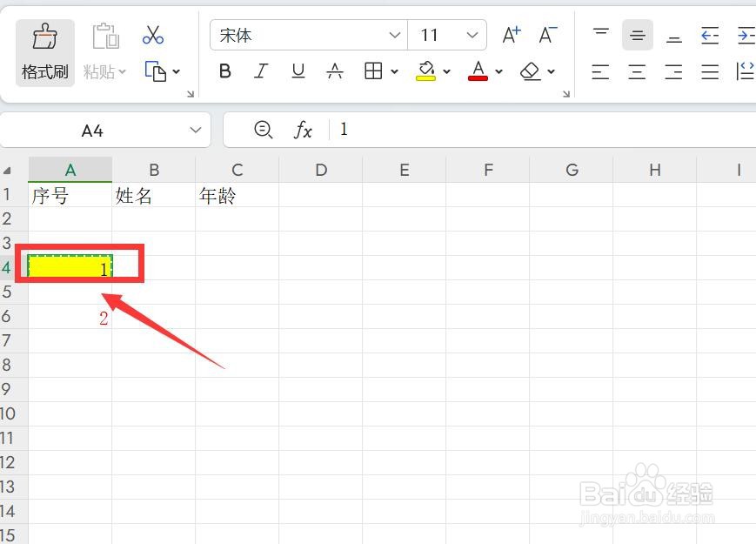Decrease font size with the A- icon
The height and width of the screenshot is (544, 756).
tap(547, 33)
